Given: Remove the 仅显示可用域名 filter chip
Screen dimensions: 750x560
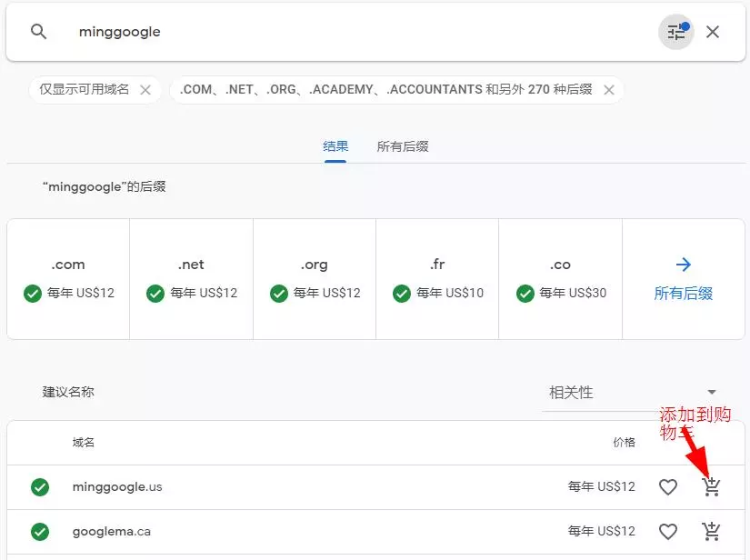Looking at the screenshot, I should click(x=145, y=90).
